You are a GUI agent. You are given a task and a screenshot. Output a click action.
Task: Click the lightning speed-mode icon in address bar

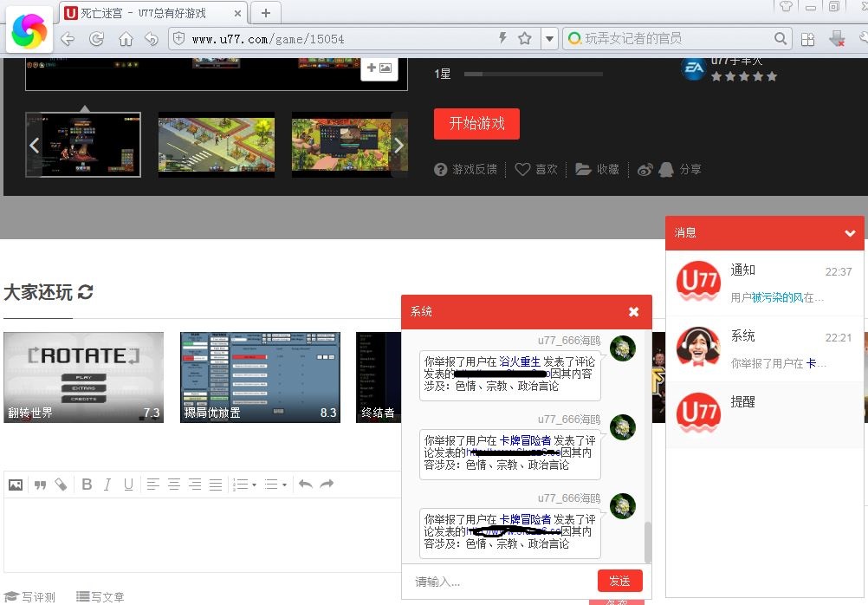coord(502,38)
